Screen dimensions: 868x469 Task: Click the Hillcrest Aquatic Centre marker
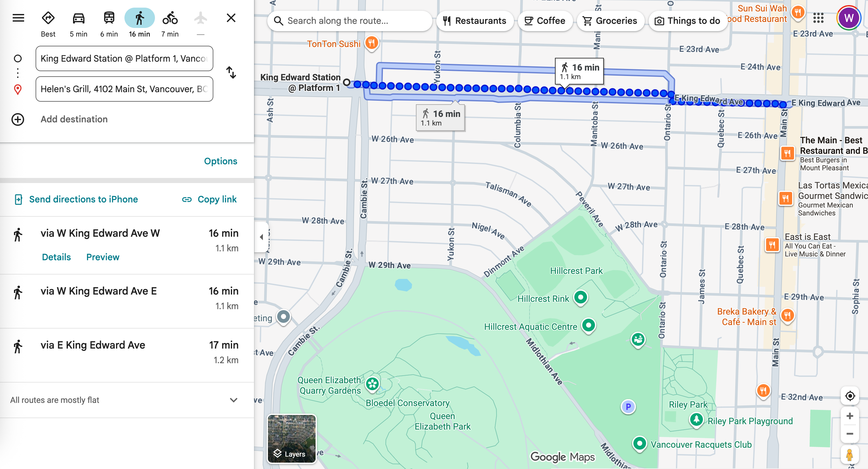click(588, 325)
